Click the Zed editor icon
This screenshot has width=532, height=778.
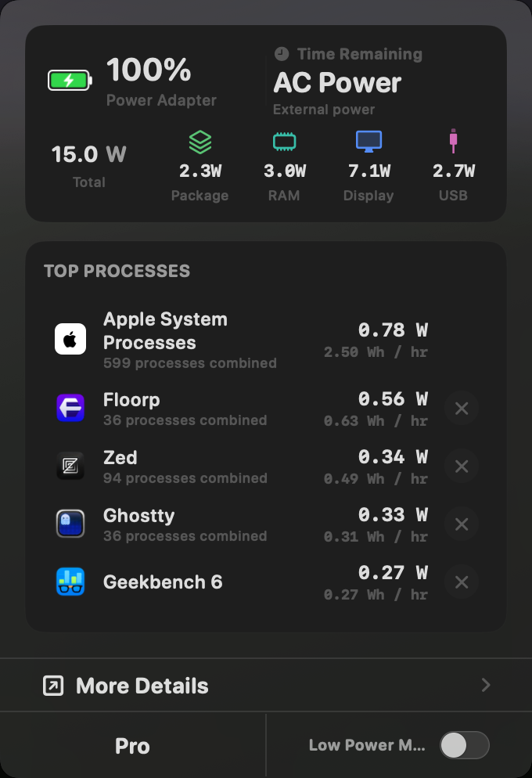pyautogui.click(x=70, y=466)
